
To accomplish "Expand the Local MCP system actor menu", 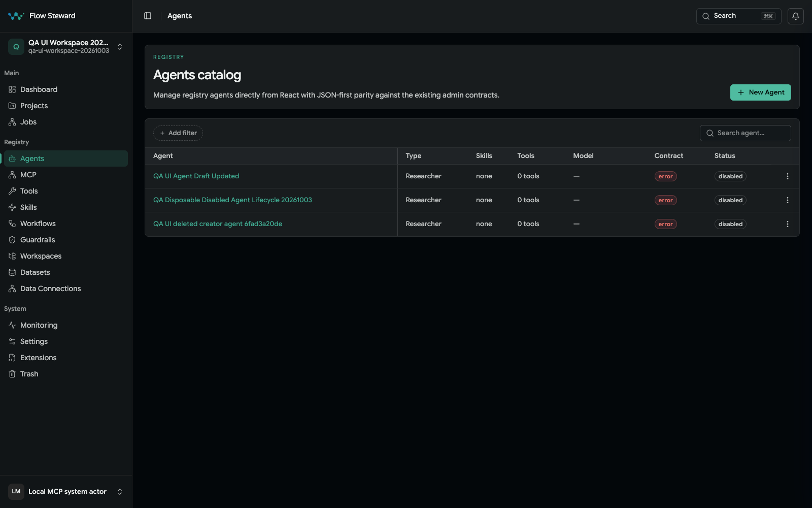I will pos(120,491).
